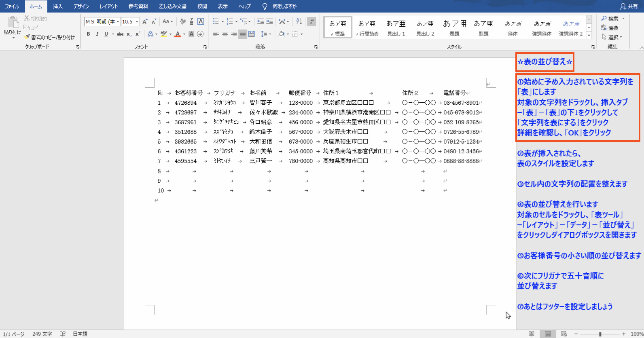Click the grow font size icon
This screenshot has height=338, width=644.
[145, 21]
